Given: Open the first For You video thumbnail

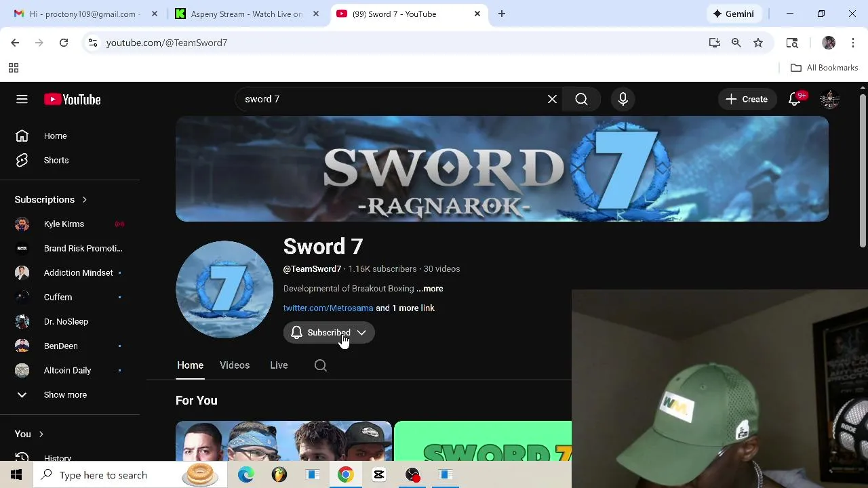Looking at the screenshot, I should [283, 441].
